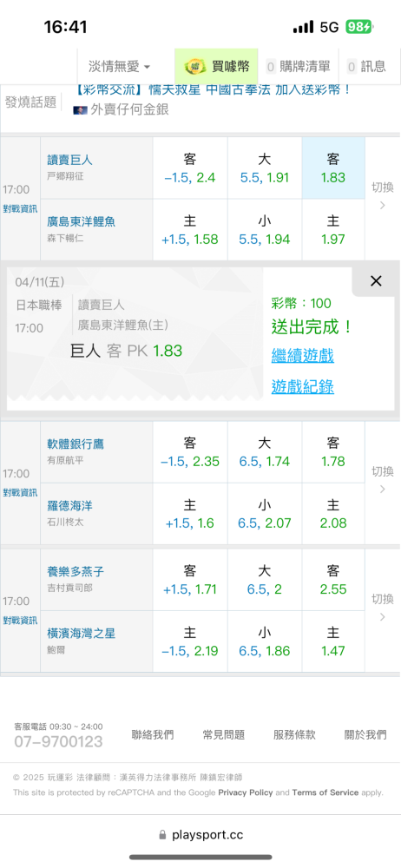The width and height of the screenshot is (401, 868).
Task: Open 遊戲紀錄 game record link
Action: pyautogui.click(x=302, y=386)
